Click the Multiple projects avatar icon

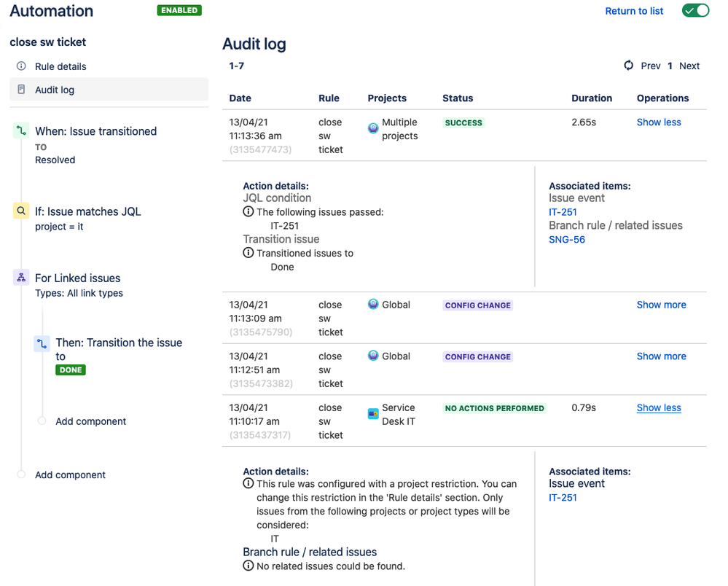(373, 128)
